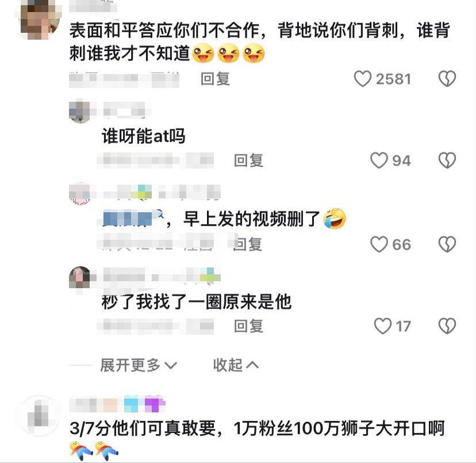476x463 pixels.
Task: Like the comment with 2581 likes
Action: pyautogui.click(x=363, y=79)
